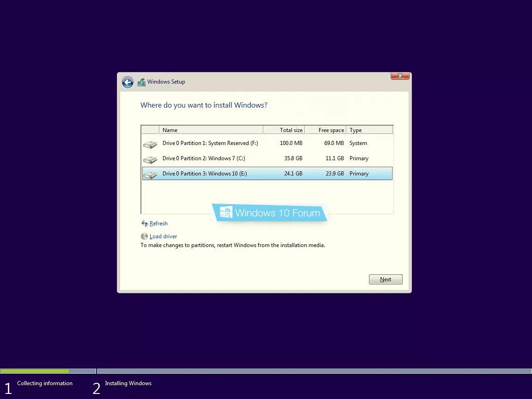Proceed with the Next button
This screenshot has width=532, height=399.
(x=386, y=279)
